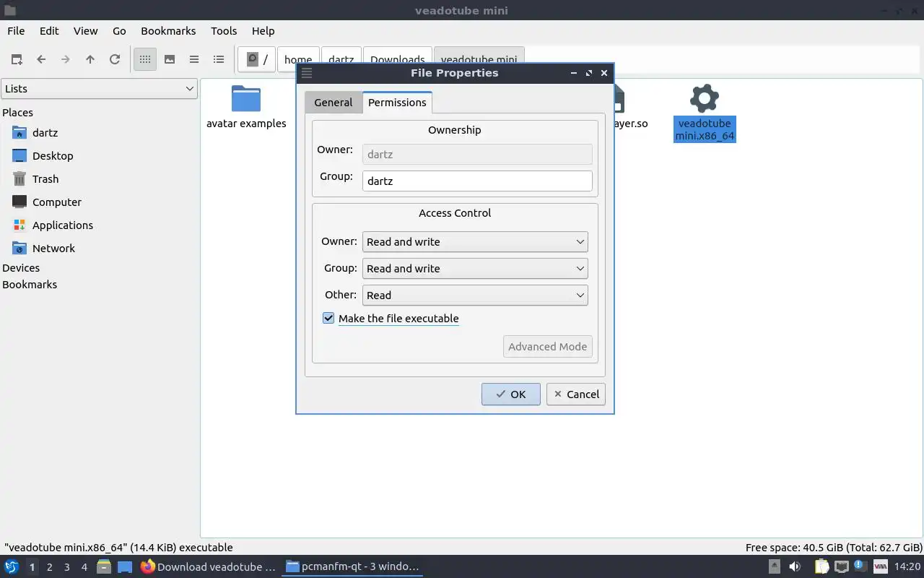Viewport: 924px width, 578px height.
Task: Click the "Downloads" path button
Action: [397, 59]
